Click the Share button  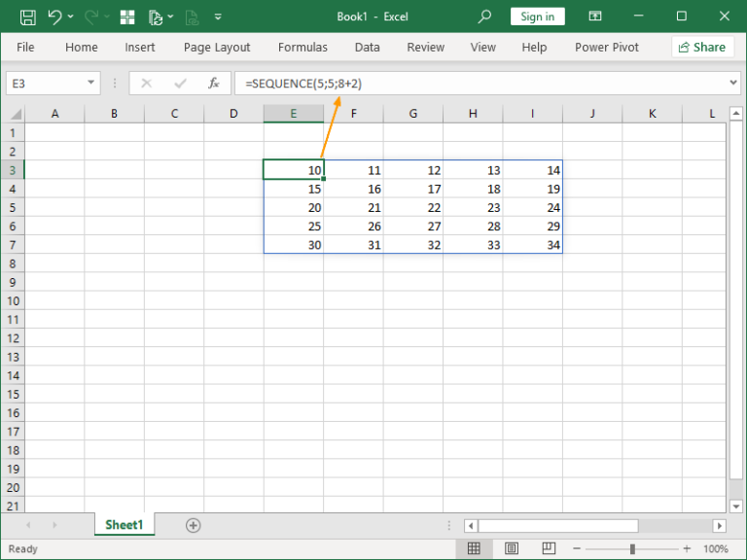[x=702, y=47]
